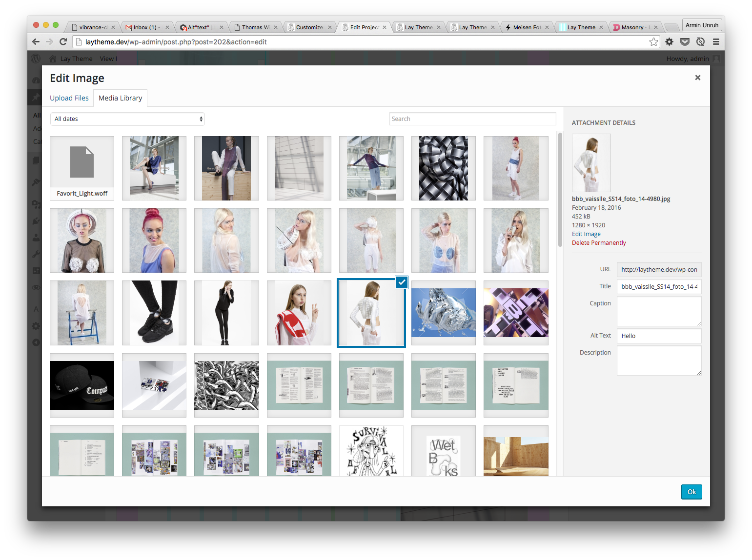Click the bookmark star in address bar
This screenshot has height=560, width=752.
pos(654,42)
